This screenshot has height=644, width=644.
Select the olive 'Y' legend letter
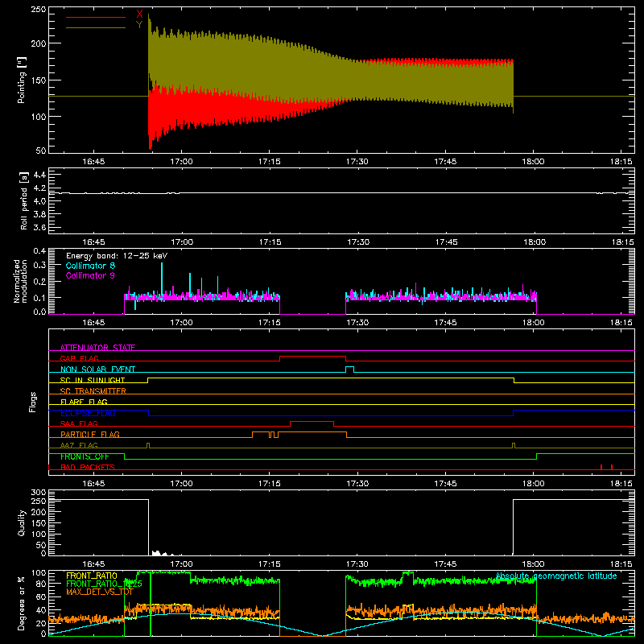[139, 25]
